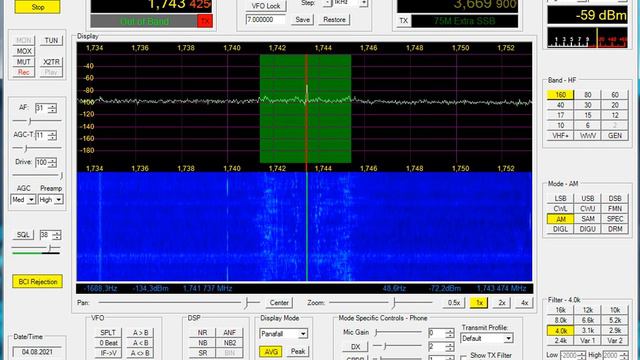The height and width of the screenshot is (360, 640).
Task: Toggle the X2TR button
Action: tap(51, 62)
